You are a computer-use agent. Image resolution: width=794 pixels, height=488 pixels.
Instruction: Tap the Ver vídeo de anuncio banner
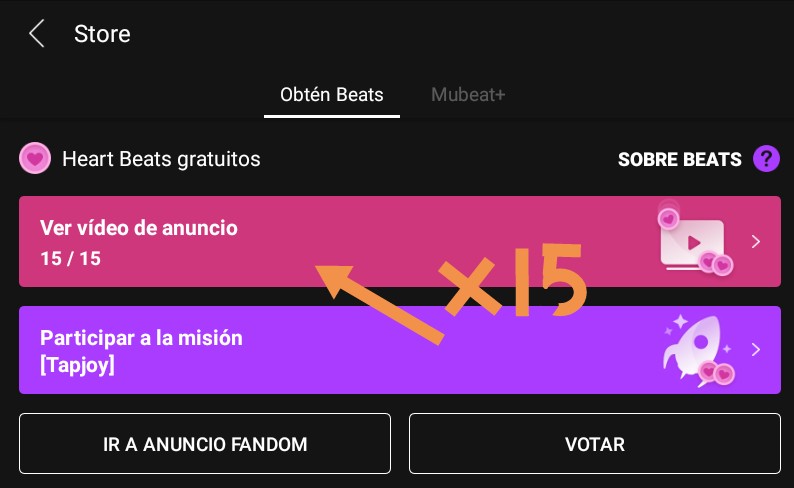click(400, 241)
